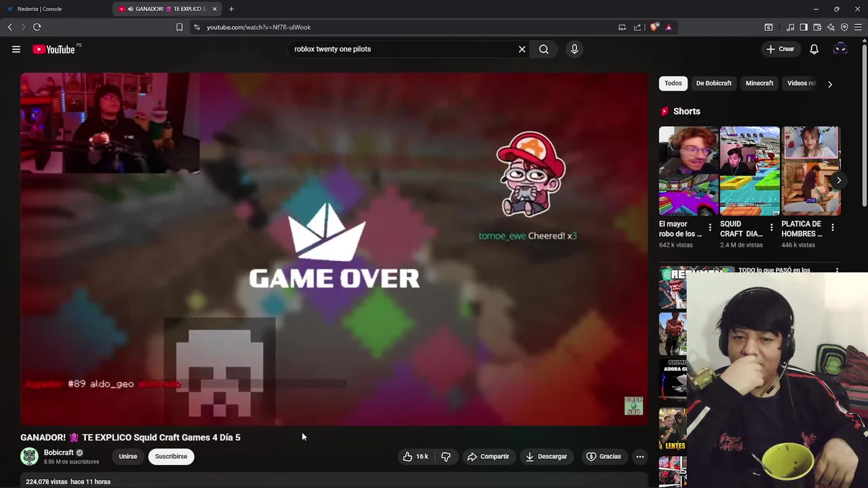Show next Shorts with arrow
The width and height of the screenshot is (868, 488).
(x=839, y=180)
